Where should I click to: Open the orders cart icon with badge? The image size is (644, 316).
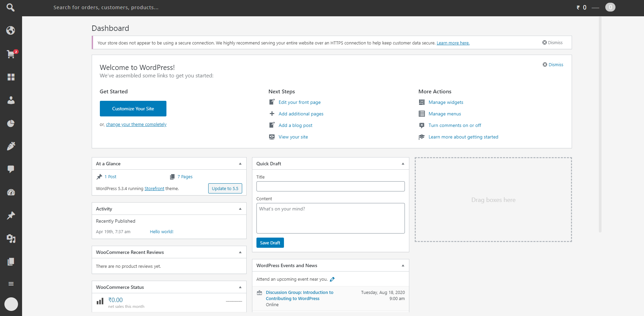point(11,54)
